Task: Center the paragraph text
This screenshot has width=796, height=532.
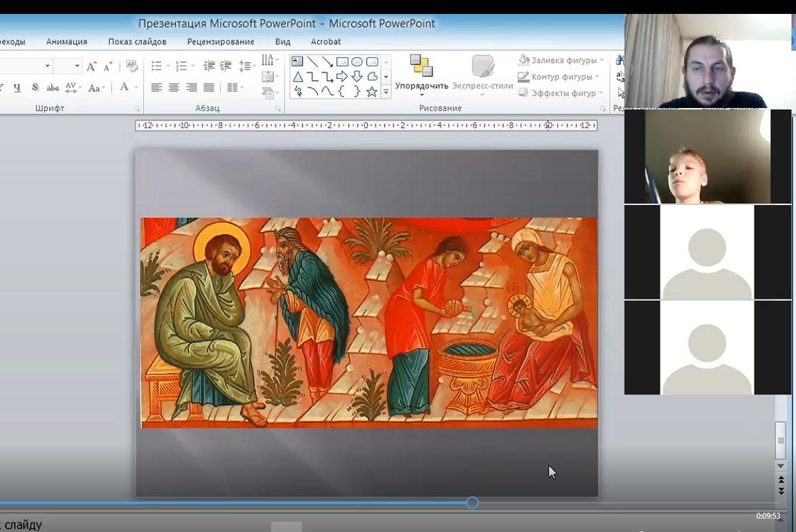Action: point(174,88)
